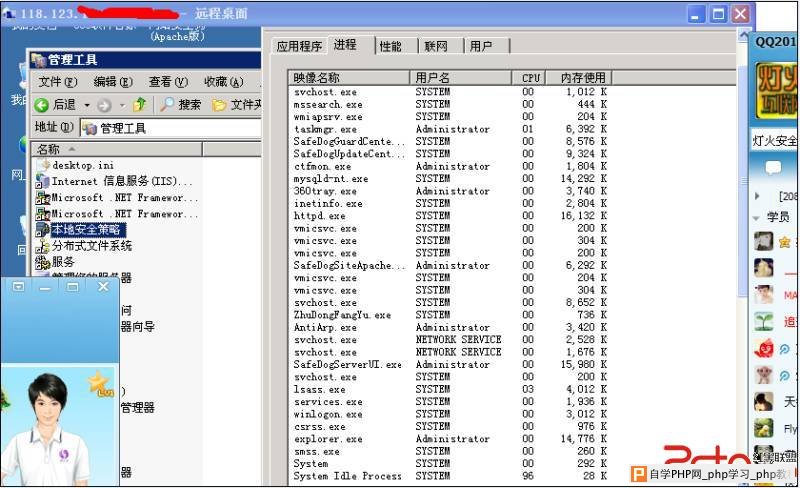Click the chat bubble icon in QQ panel
The image size is (800, 488).
[773, 167]
